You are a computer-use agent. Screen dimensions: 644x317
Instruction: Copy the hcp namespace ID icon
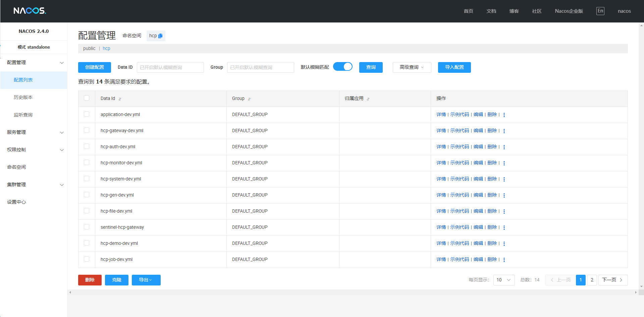(160, 36)
